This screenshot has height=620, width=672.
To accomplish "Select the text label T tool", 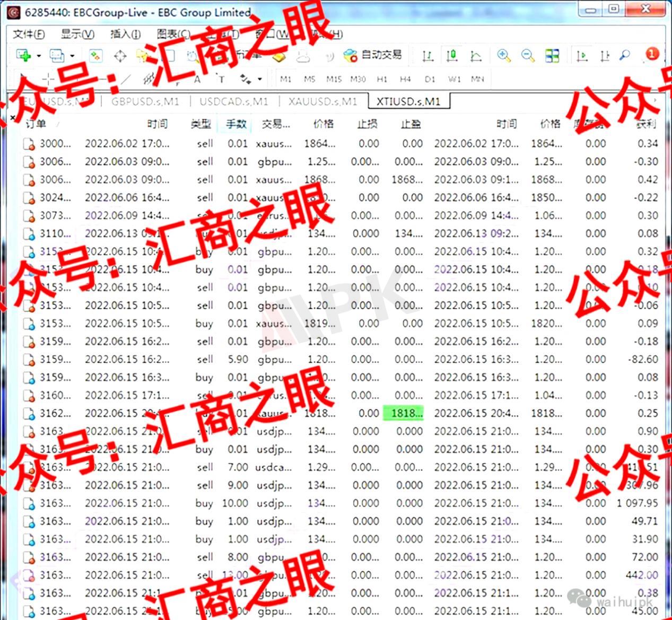I will [222, 80].
